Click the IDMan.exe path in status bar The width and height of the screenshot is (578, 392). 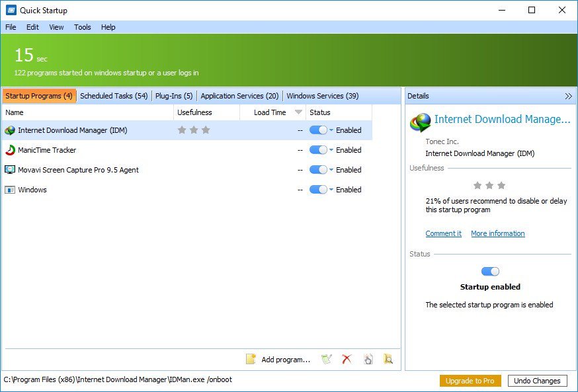118,379
